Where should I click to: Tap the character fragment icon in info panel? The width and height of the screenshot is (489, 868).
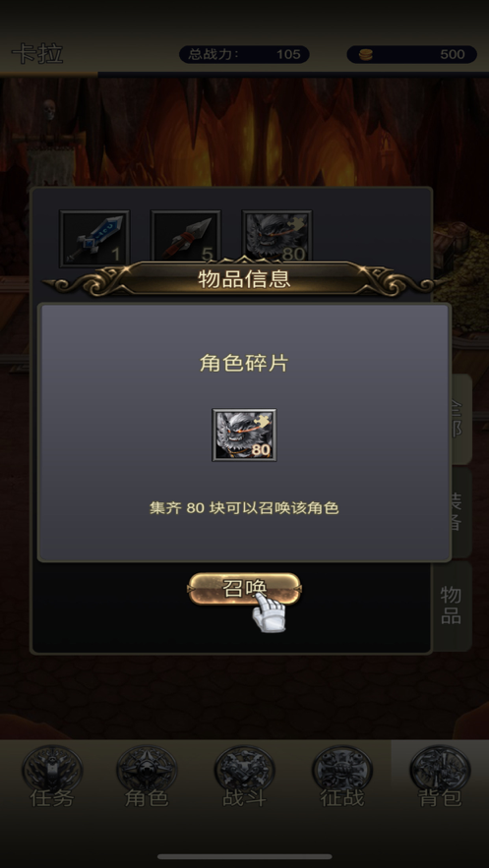pos(244,434)
